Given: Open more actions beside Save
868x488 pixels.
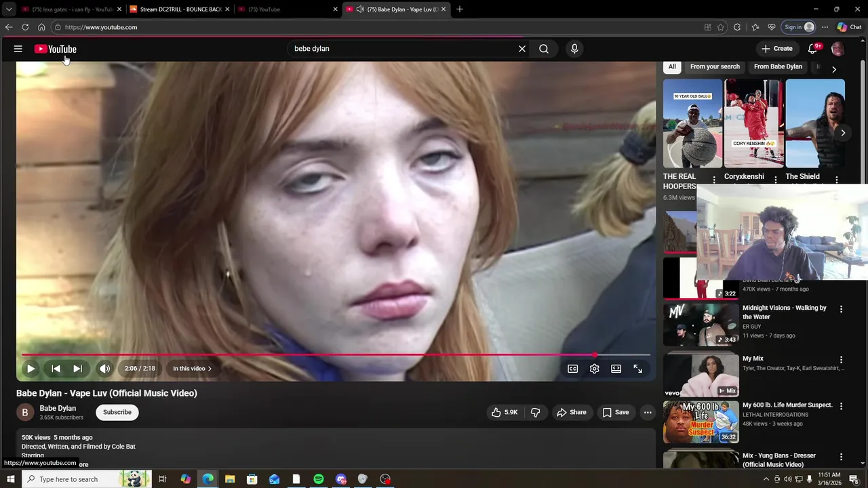Looking at the screenshot, I should pyautogui.click(x=648, y=412).
